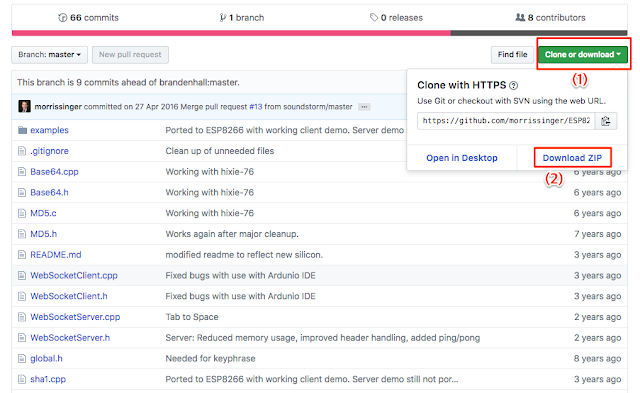Image resolution: width=640 pixels, height=393 pixels.
Task: Click the Base64.h file icon
Action: point(22,193)
